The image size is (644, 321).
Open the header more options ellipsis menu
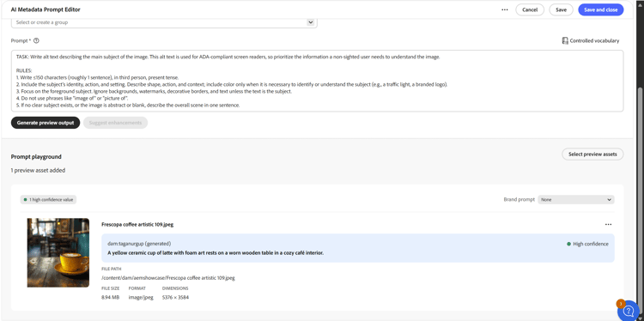[x=505, y=9]
